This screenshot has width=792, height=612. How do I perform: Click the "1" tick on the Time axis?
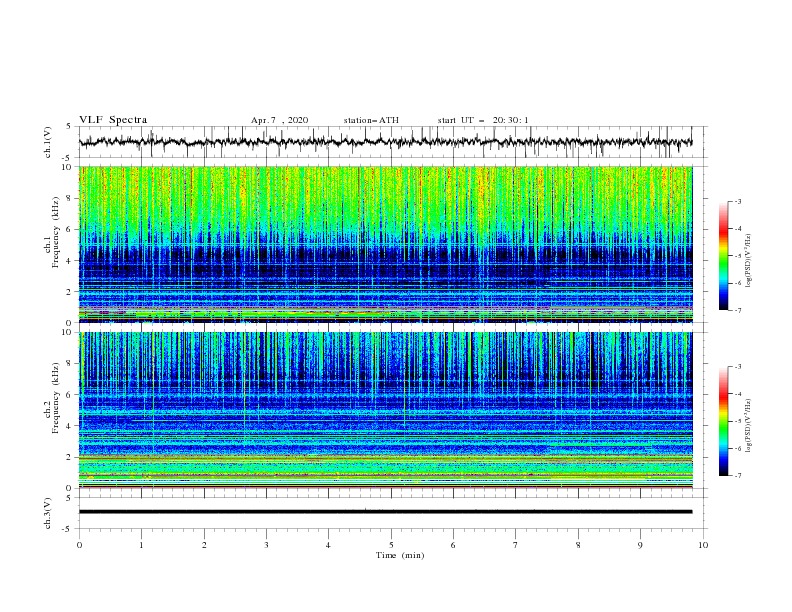click(x=141, y=545)
